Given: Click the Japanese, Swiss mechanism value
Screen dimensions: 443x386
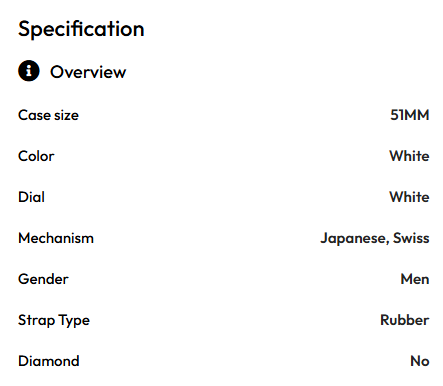Looking at the screenshot, I should 375,239.
